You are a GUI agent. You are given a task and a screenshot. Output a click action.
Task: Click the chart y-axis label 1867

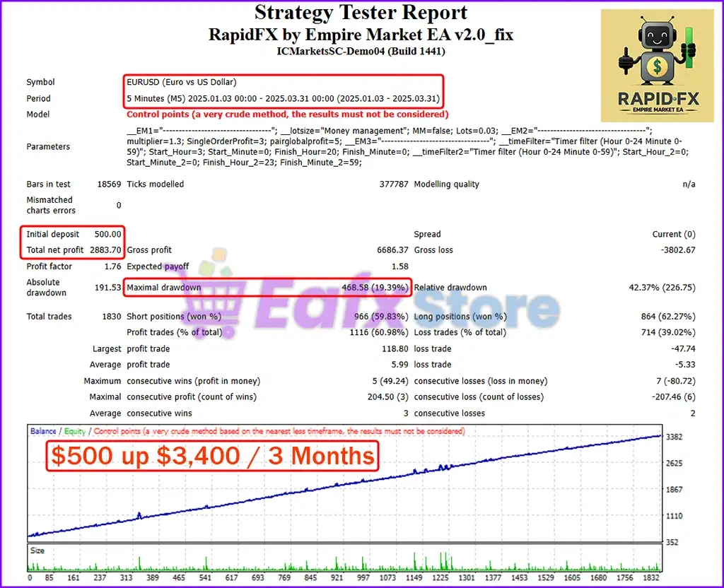[674, 489]
